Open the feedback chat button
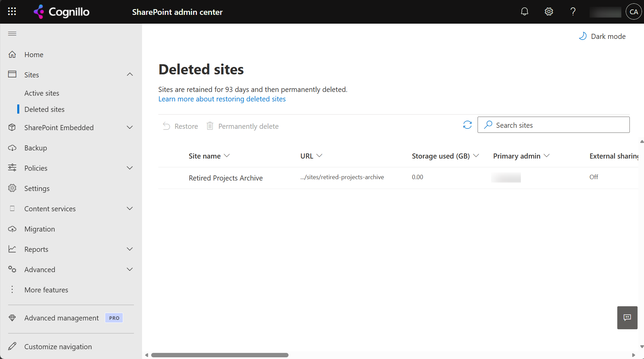Screen dimensions: 644x359 point(627,317)
